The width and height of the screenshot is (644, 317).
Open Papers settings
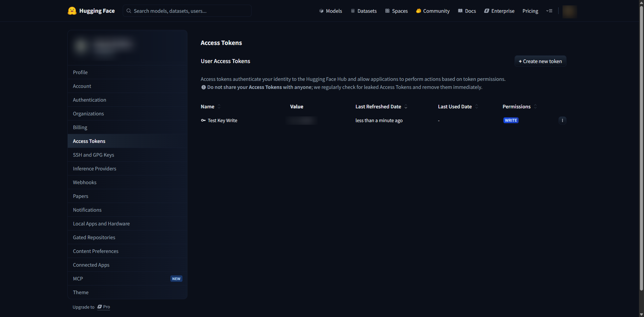click(127, 196)
